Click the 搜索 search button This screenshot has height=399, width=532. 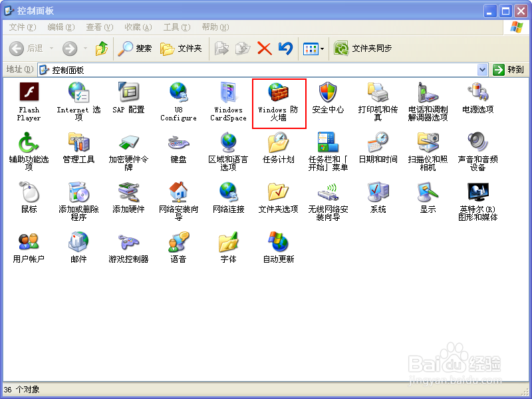click(135, 49)
